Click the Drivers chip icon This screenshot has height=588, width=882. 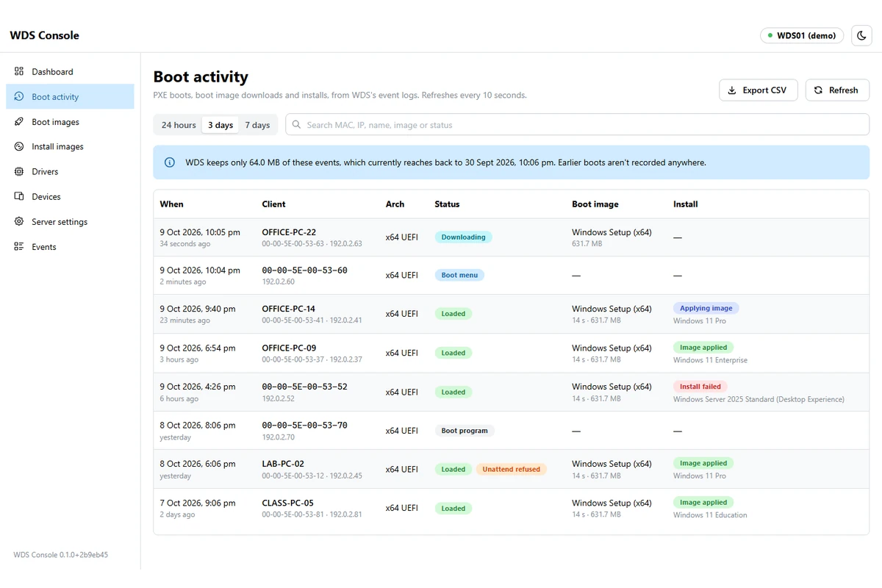pos(19,171)
